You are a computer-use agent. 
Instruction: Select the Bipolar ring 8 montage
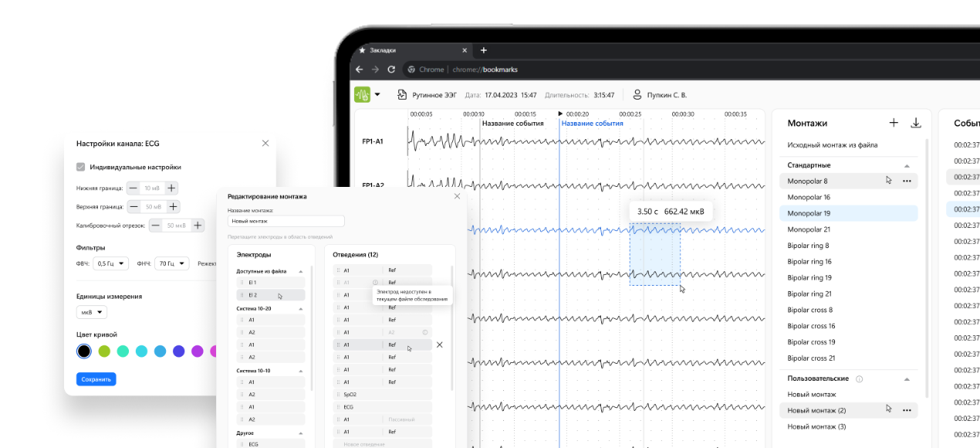[849, 246]
